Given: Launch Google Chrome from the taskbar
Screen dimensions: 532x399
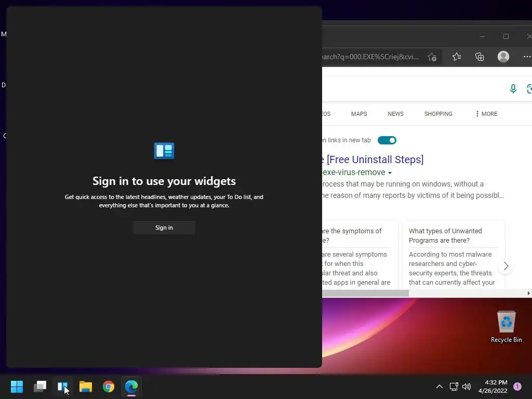Looking at the screenshot, I should [x=109, y=387].
